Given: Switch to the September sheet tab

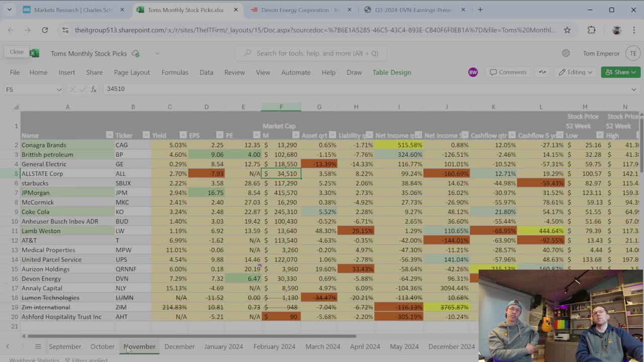Looking at the screenshot, I should click(65, 346).
